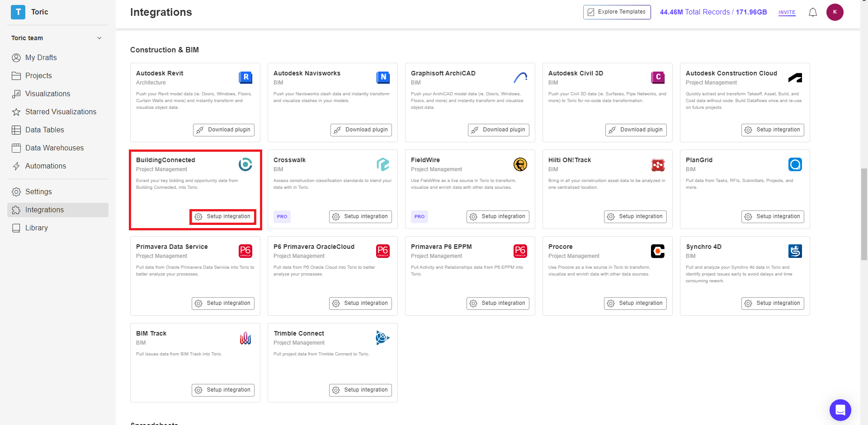Setup integration for BIM Track

pos(223,390)
